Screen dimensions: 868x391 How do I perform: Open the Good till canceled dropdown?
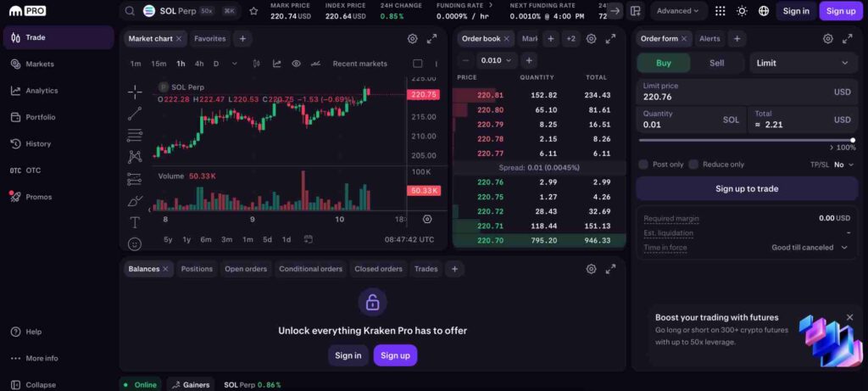pos(810,248)
